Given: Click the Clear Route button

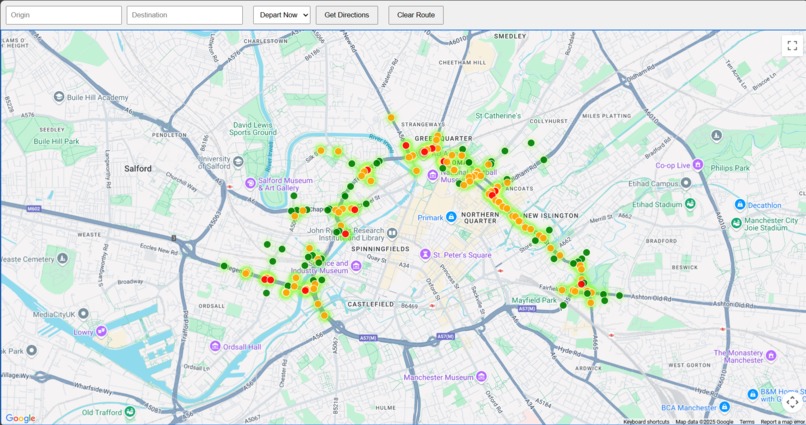Looking at the screenshot, I should pos(416,15).
